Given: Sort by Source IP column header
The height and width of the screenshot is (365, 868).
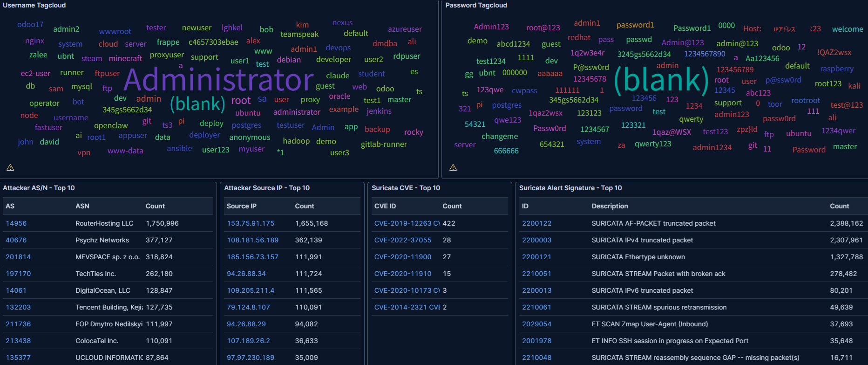Looking at the screenshot, I should coord(242,206).
